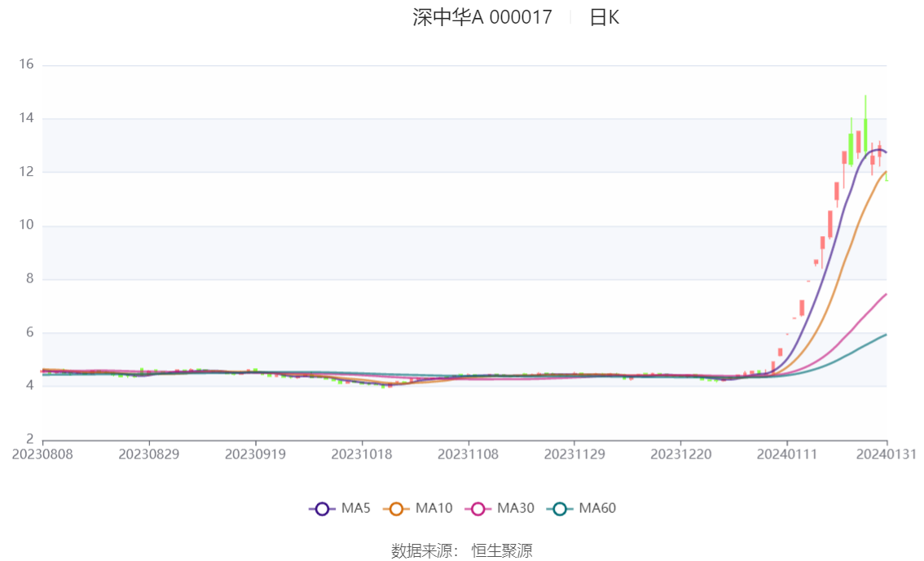Click y-axis value 6
The height and width of the screenshot is (561, 924).
click(x=30, y=332)
